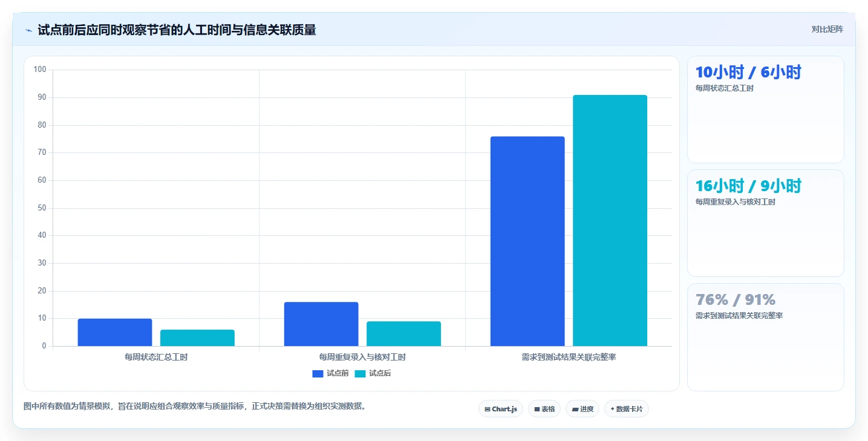Toggle the 试点前 legend item
Image resolution: width=868 pixels, height=441 pixels.
[x=330, y=374]
